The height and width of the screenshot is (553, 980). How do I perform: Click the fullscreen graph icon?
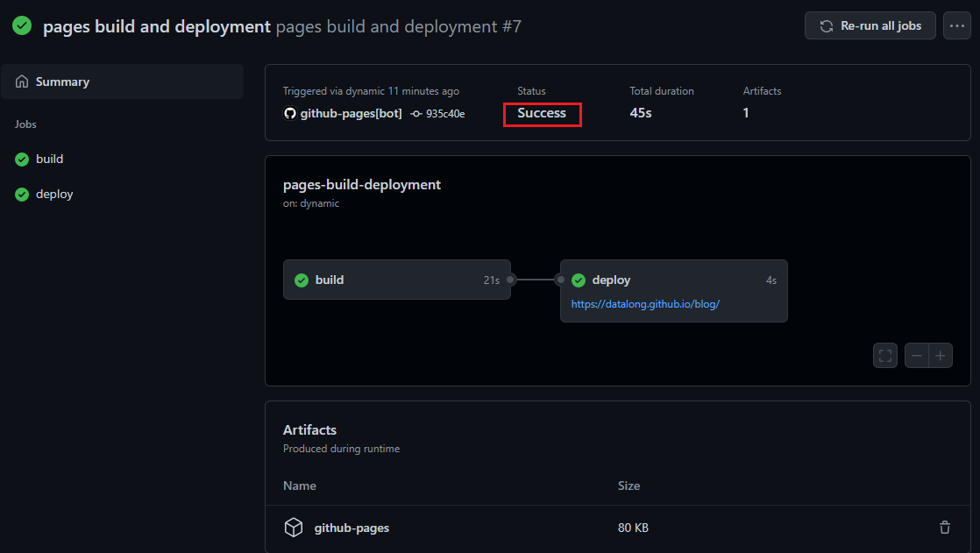pyautogui.click(x=885, y=356)
